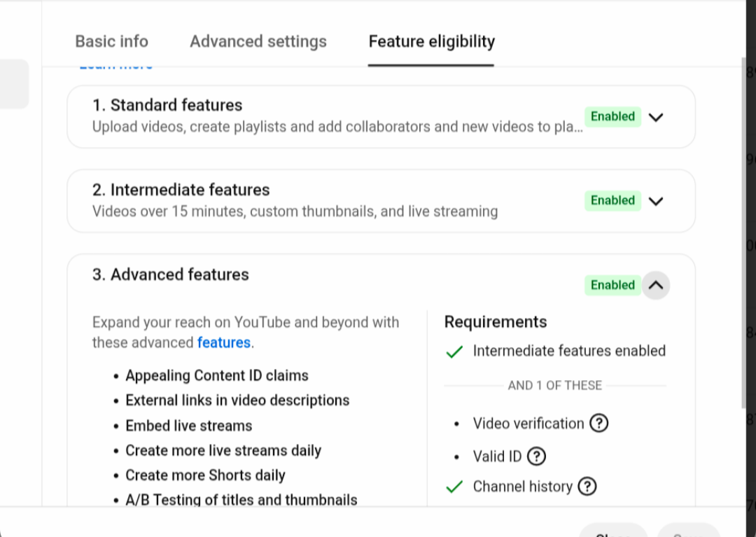Click the 2. Intermediate features heading
The image size is (756, 537).
181,190
